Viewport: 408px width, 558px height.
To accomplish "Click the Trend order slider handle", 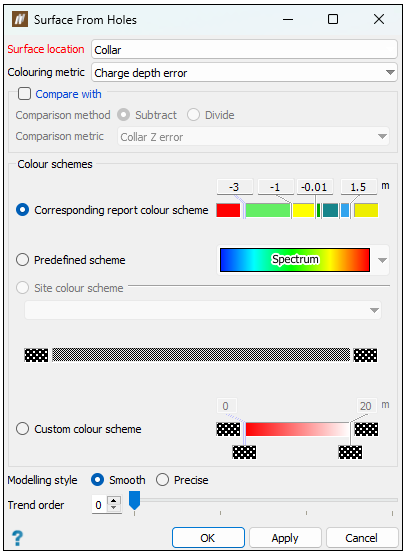I will [134, 500].
